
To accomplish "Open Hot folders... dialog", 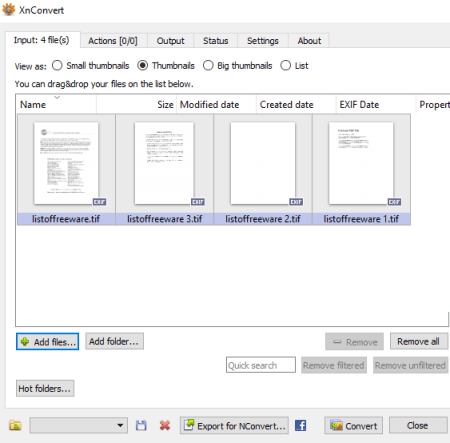I will [x=45, y=389].
